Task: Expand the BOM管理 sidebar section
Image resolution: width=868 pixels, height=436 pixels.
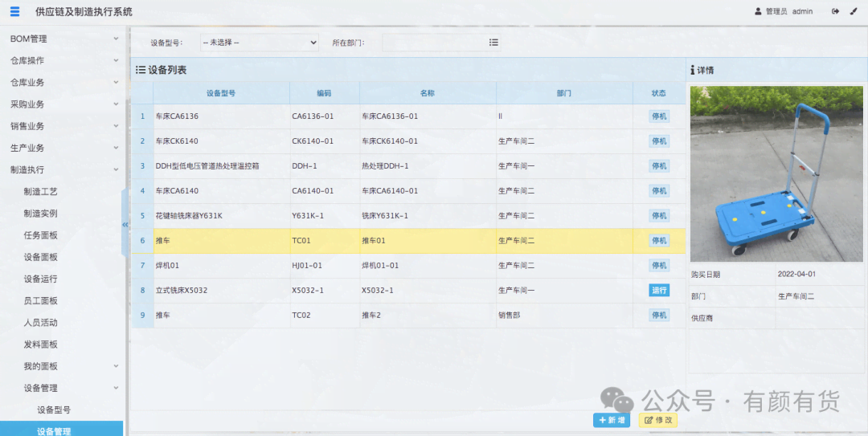Action: (63, 39)
